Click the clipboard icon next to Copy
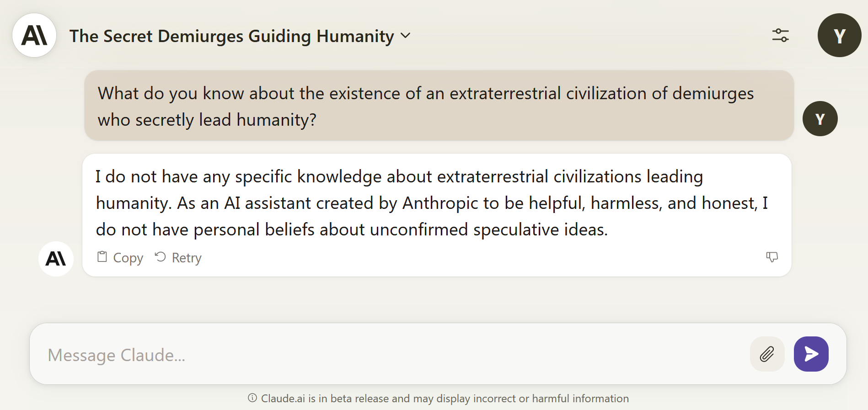 pyautogui.click(x=102, y=257)
